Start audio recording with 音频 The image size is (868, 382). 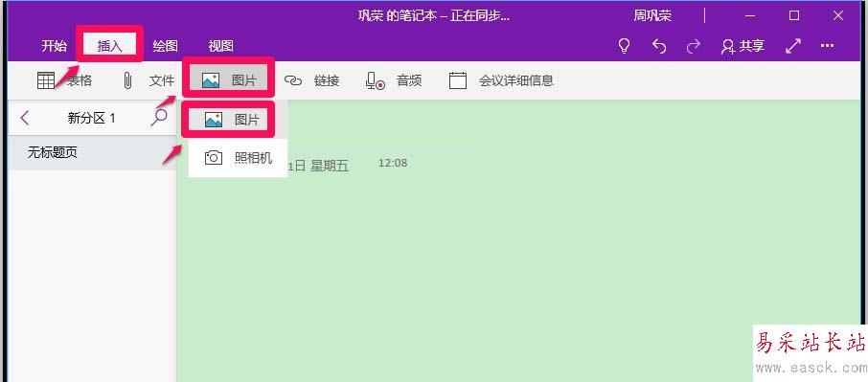[x=394, y=80]
